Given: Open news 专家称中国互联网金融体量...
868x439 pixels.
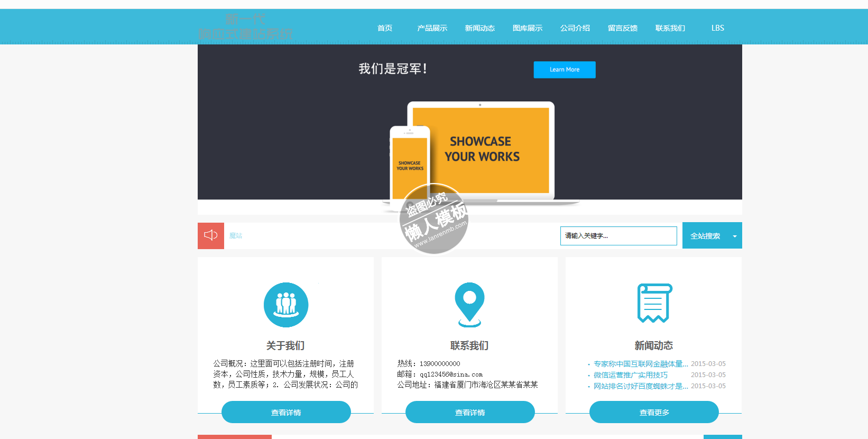Looking at the screenshot, I should pyautogui.click(x=641, y=364).
